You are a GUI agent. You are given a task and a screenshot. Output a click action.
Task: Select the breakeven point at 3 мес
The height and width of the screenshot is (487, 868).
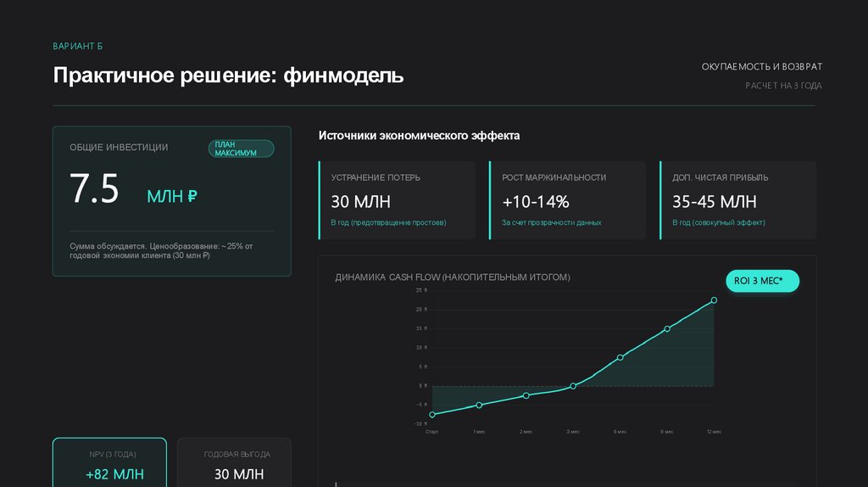pos(573,386)
